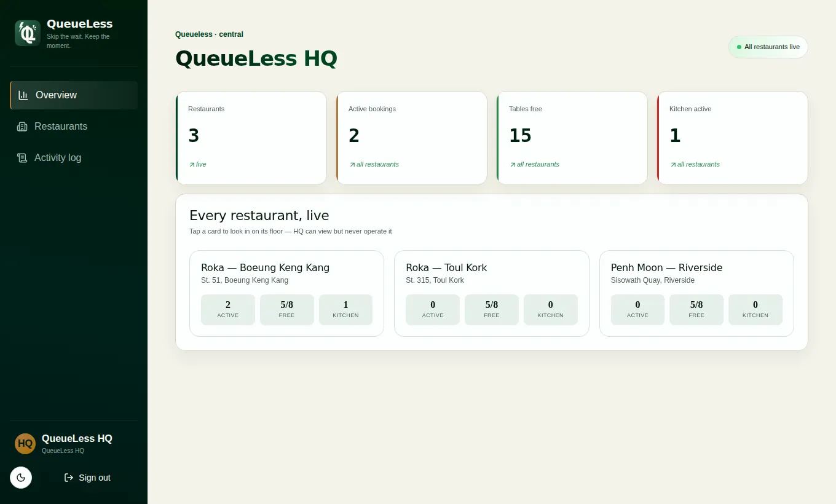Click the 5/8 Free tile for Boeung Keng Kang
This screenshot has width=836, height=504.
click(287, 310)
